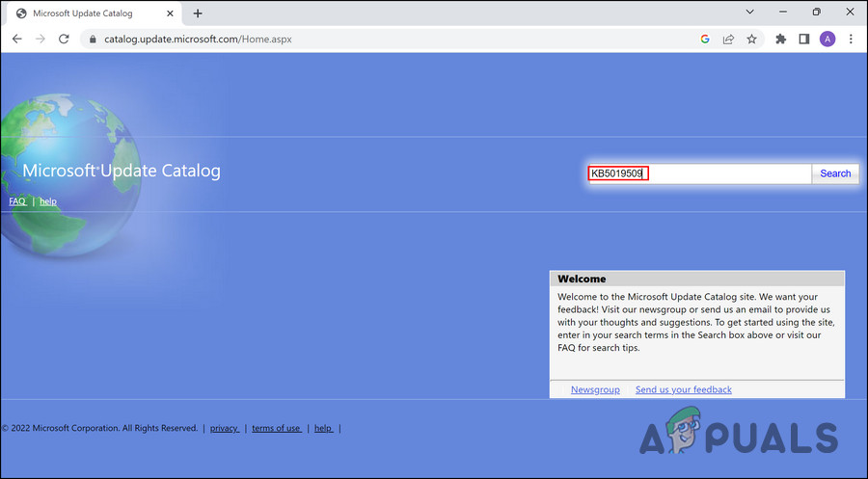Open Chrome three-dot menu
Image resolution: width=868 pixels, height=479 pixels.
[851, 40]
